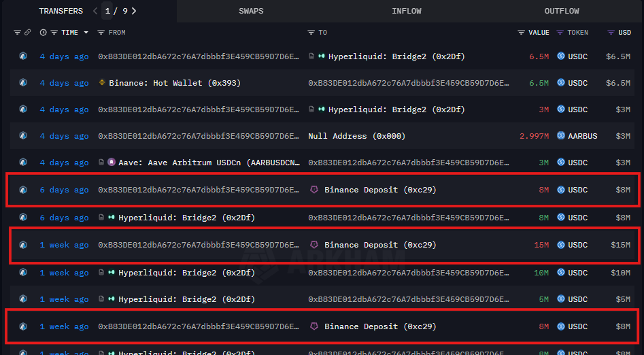644x355 pixels.
Task: Click the link chain icon in header
Action: click(x=27, y=33)
